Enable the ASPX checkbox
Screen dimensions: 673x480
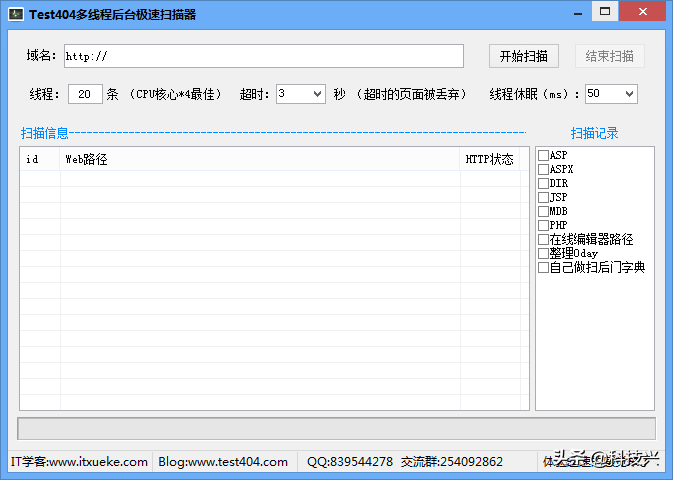[x=543, y=169]
